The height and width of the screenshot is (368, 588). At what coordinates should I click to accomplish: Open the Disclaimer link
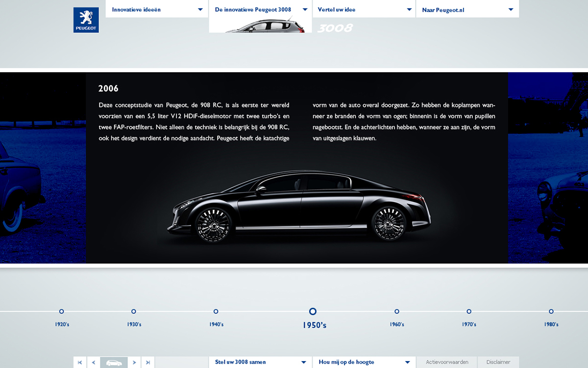click(x=498, y=362)
